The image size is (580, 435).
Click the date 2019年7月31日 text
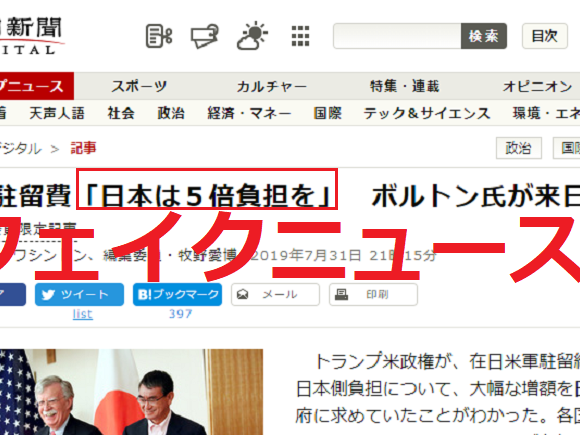[306, 255]
